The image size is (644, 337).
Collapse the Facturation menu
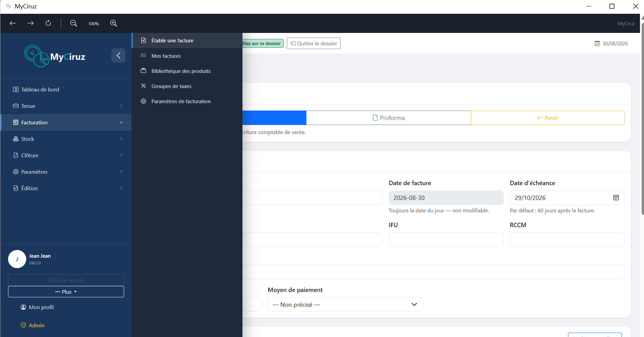[66, 122]
